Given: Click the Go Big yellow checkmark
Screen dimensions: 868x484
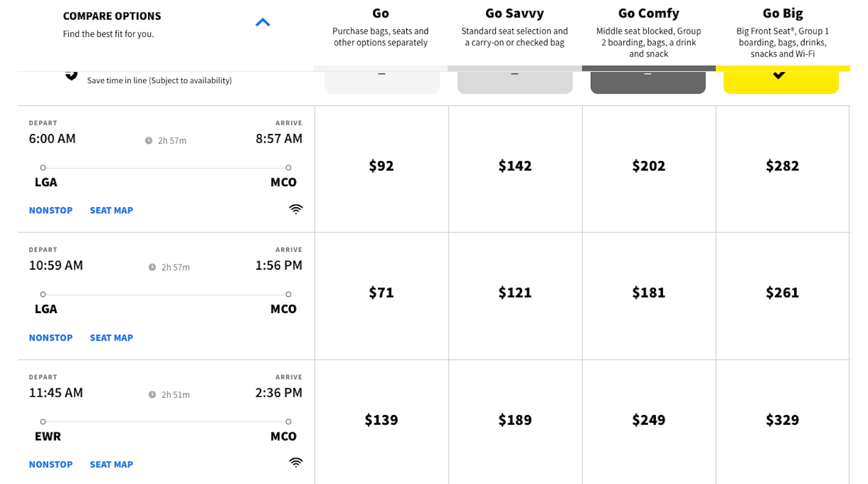Looking at the screenshot, I should coord(779,75).
